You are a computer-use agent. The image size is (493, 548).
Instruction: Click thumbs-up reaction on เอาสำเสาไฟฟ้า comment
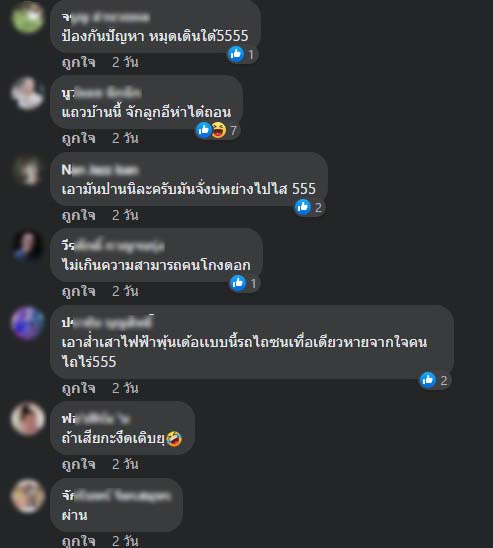pyautogui.click(x=428, y=380)
